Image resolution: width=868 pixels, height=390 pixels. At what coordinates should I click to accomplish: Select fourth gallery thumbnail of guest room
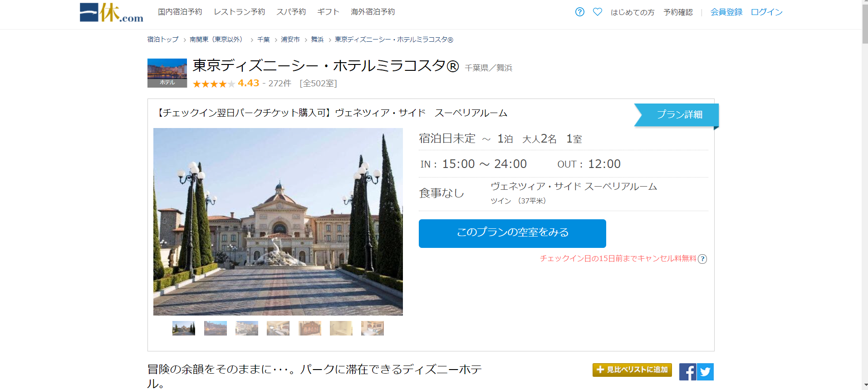278,328
